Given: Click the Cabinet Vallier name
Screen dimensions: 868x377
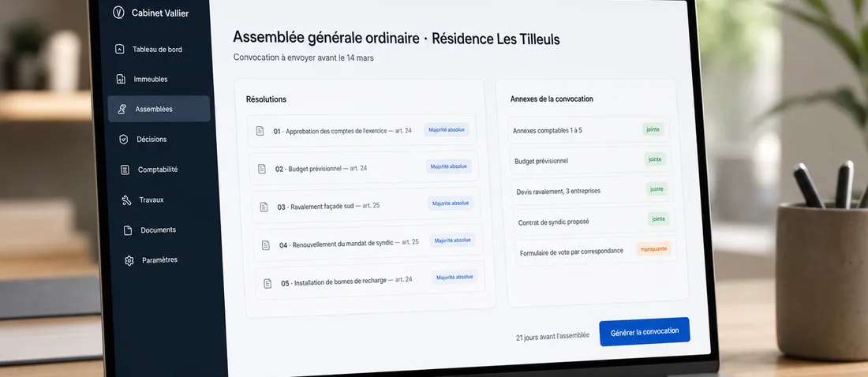Looking at the screenshot, I should 160,13.
